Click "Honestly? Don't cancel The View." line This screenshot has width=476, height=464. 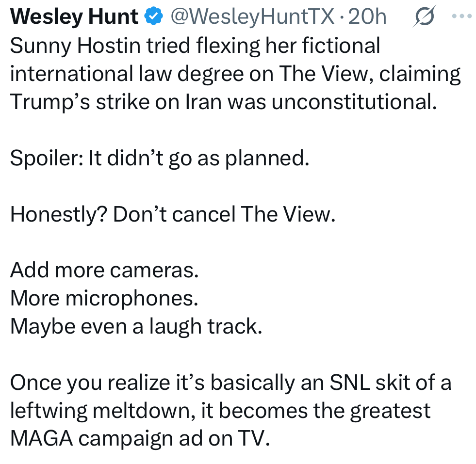click(173, 215)
